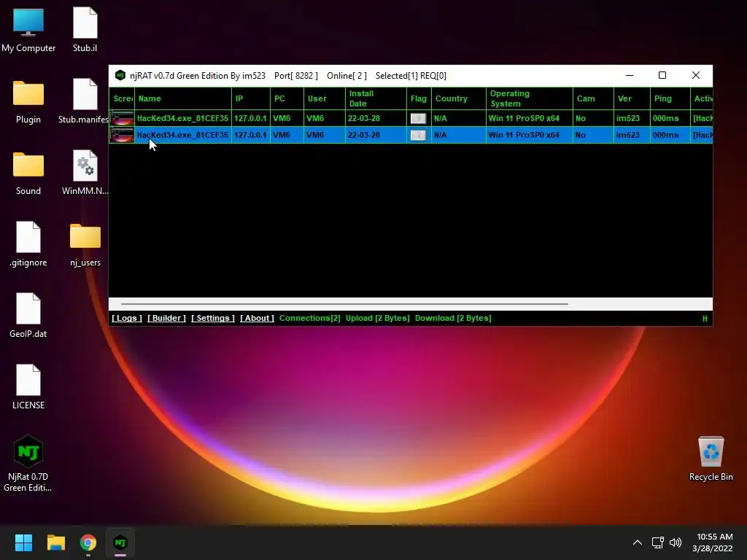
Task: Click the green H at status bar end
Action: click(705, 319)
